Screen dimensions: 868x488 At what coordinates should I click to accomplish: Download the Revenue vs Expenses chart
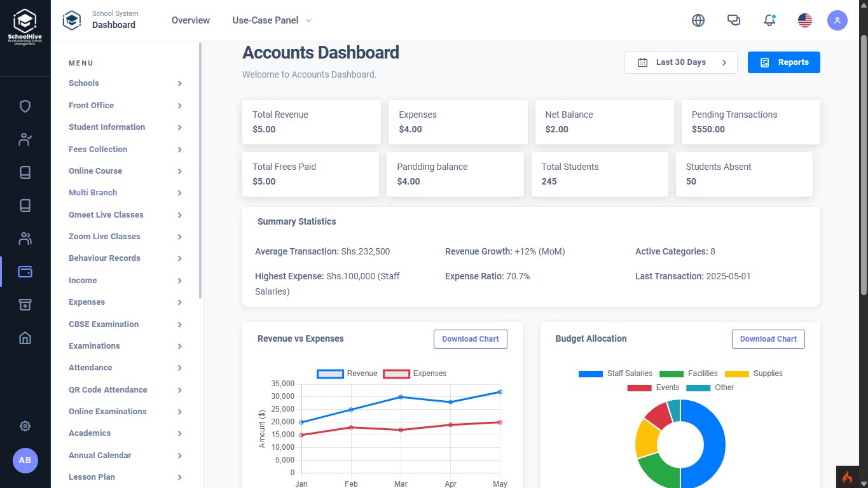470,339
